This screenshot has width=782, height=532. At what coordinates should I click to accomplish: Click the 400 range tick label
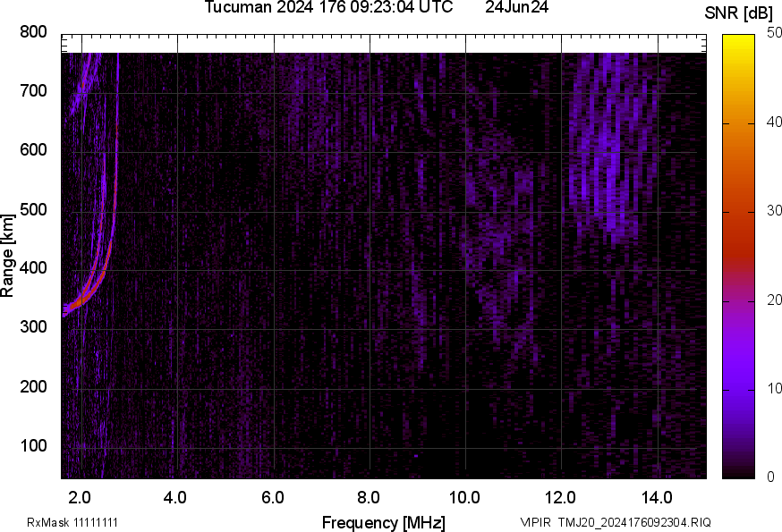[x=33, y=268]
